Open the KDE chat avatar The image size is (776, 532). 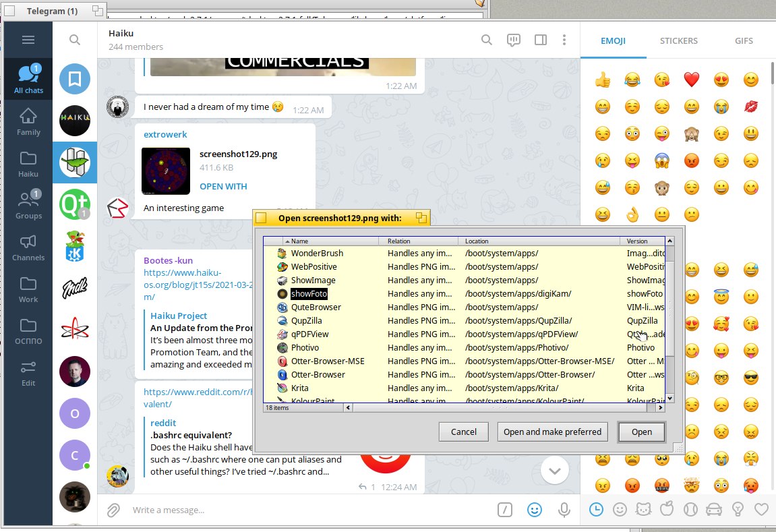click(x=75, y=246)
